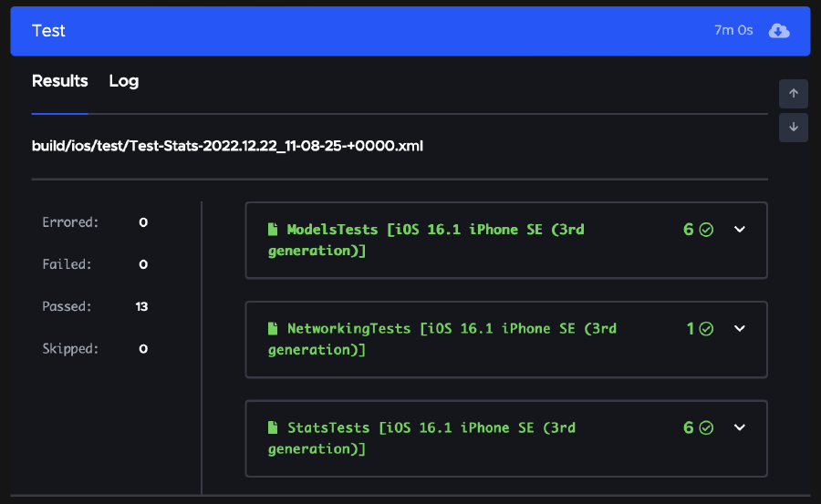Click the Errored count row
The height and width of the screenshot is (504, 821).
coord(94,223)
